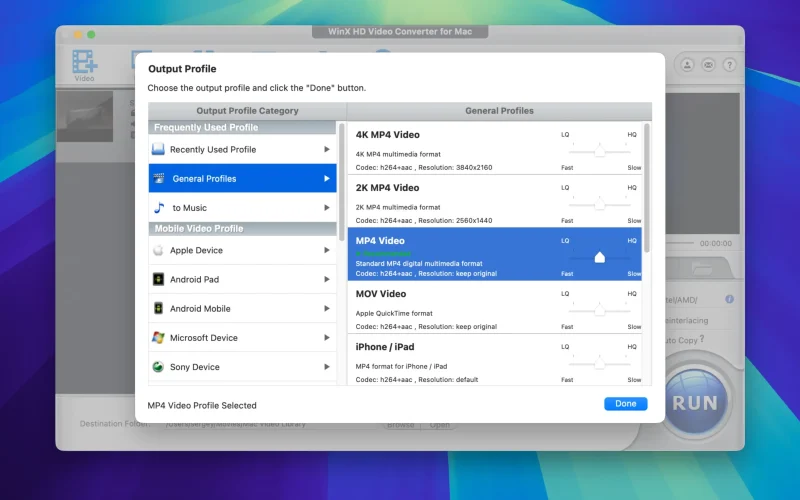Click the MP4 Video quality slider handle

[599, 257]
